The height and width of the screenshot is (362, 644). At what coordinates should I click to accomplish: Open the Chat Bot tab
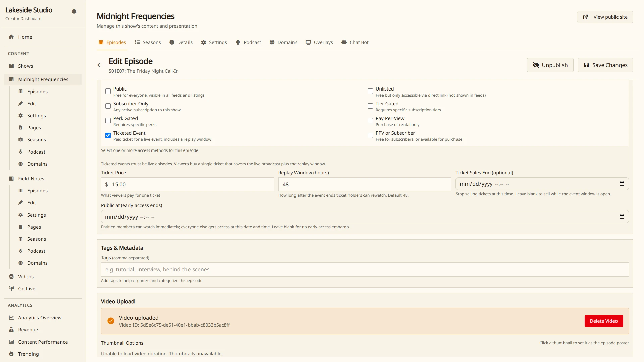pos(355,42)
